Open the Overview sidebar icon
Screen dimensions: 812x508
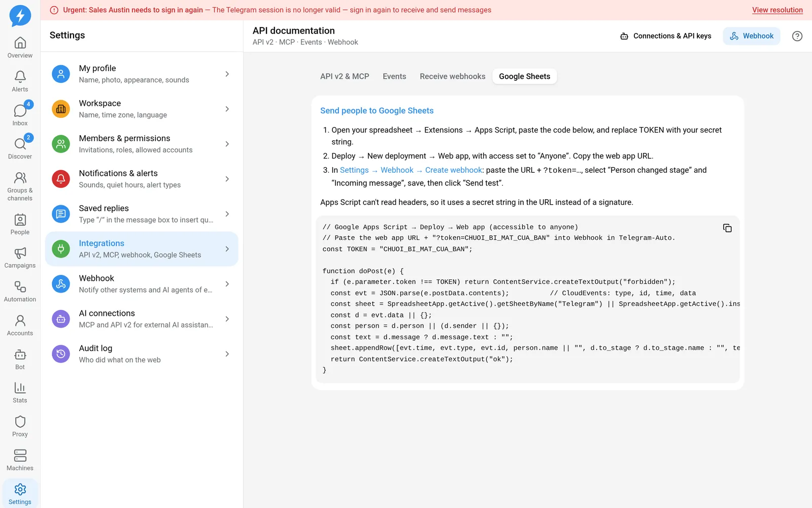tap(20, 48)
